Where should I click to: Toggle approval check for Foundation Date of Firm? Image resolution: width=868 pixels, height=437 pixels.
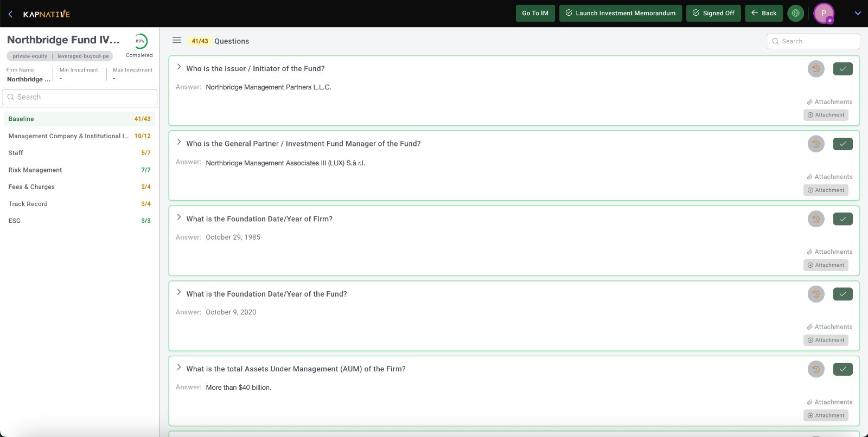coord(843,219)
